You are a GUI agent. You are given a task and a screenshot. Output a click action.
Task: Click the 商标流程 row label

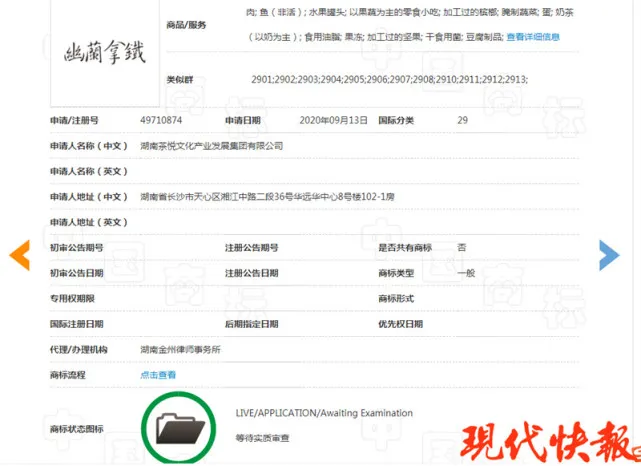(x=68, y=375)
